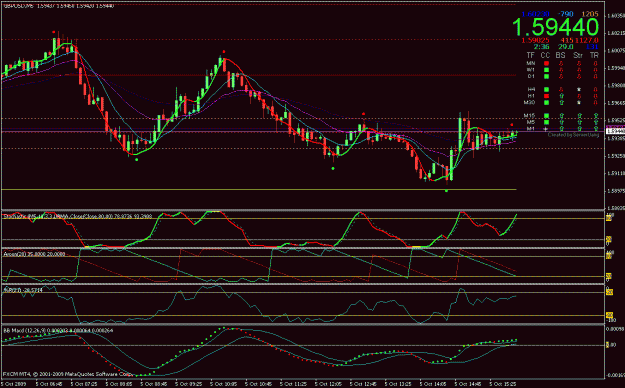Click the M15 timeframe label in the dashboard
Image resolution: width=625 pixels, height=388 pixels.
(530, 116)
